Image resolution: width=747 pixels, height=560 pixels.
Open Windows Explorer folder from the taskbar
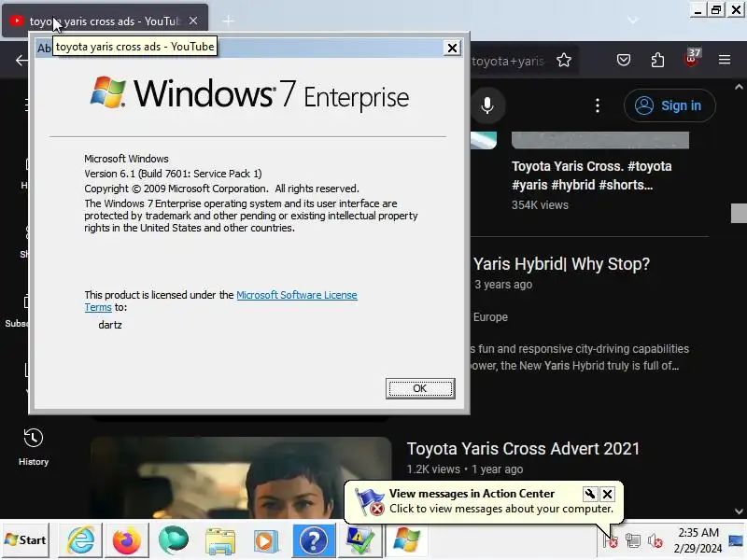point(219,540)
